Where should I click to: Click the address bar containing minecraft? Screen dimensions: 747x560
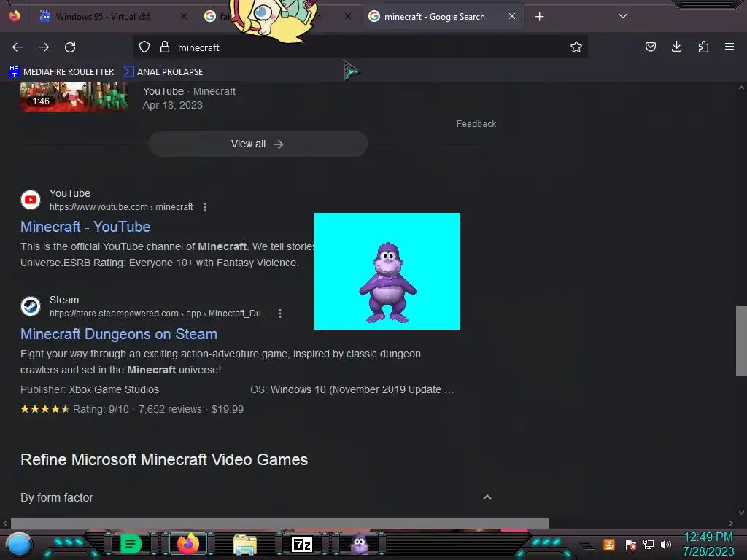[360, 47]
